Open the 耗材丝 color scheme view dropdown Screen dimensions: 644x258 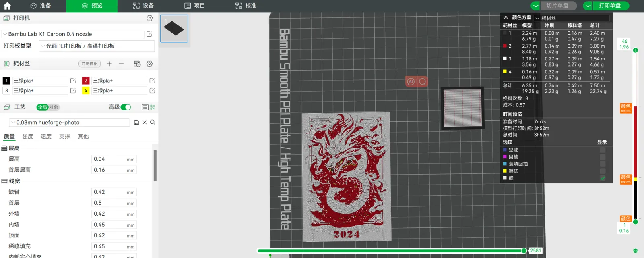572,18
